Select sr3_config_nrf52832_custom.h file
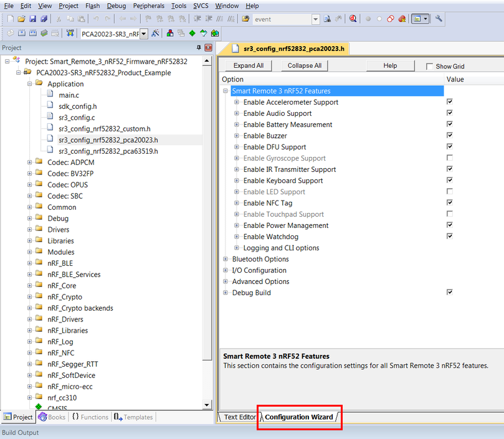The image size is (504, 439). click(x=105, y=129)
